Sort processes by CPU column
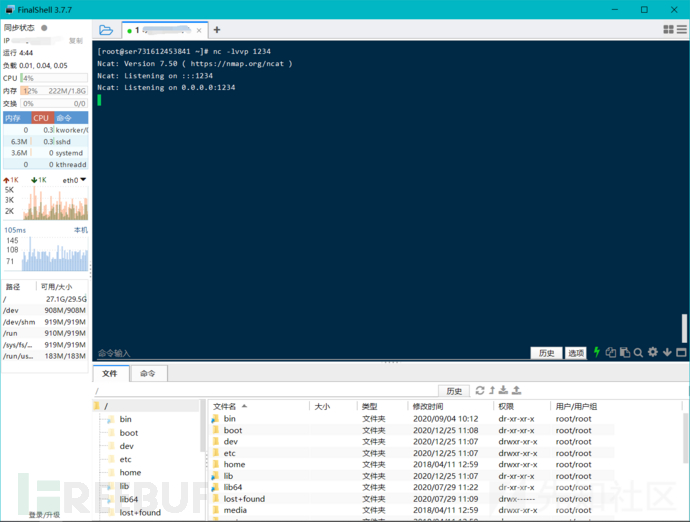 tap(41, 118)
